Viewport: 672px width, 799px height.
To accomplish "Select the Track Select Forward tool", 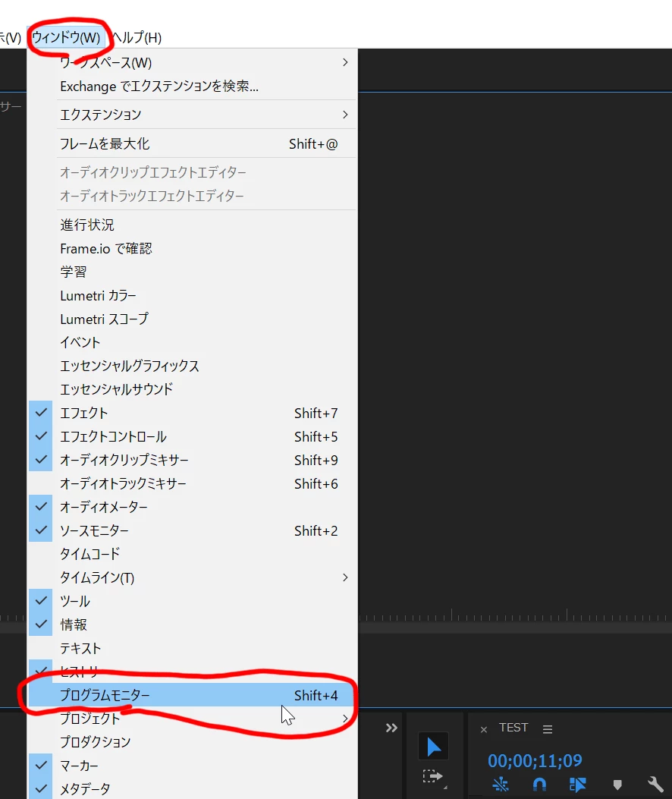I will (x=432, y=777).
